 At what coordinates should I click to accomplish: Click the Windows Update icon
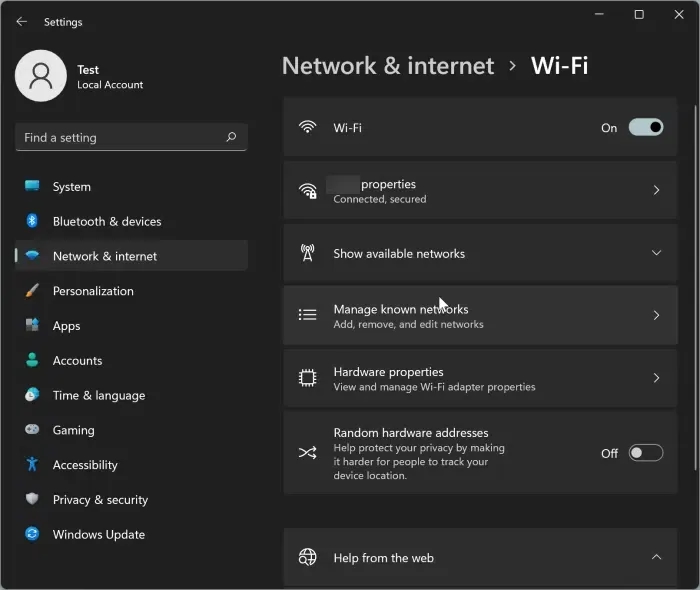[32, 535]
